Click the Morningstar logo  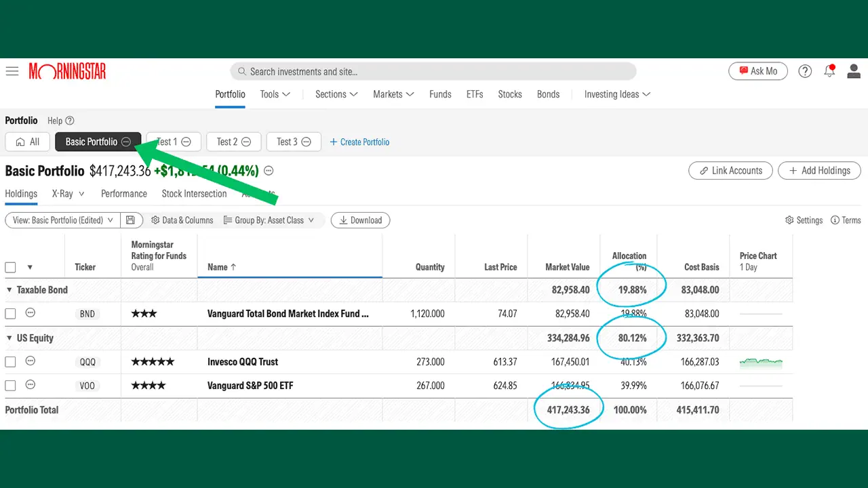click(67, 71)
